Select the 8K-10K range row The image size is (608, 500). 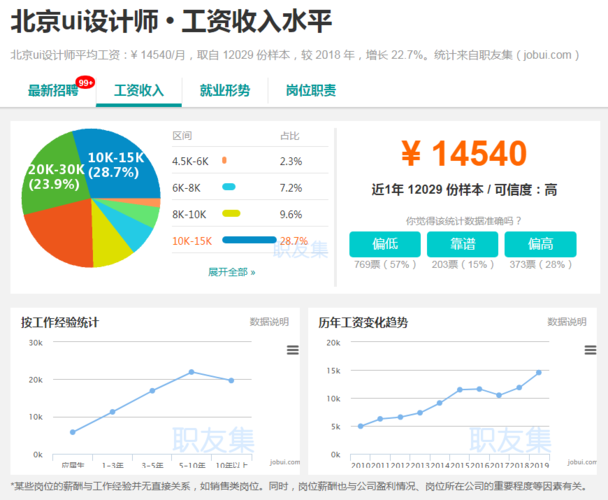pyautogui.click(x=250, y=214)
